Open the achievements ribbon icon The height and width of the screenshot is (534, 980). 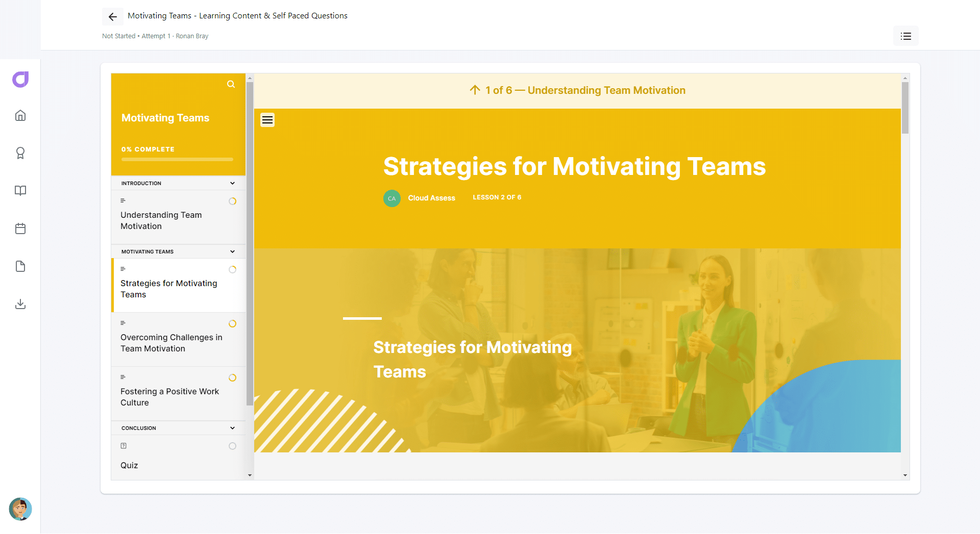20,153
